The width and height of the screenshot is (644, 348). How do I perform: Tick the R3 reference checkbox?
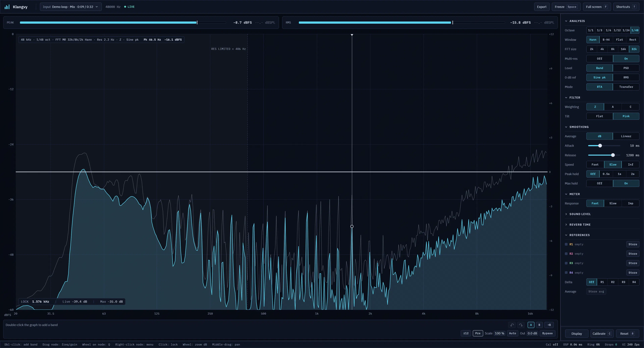pos(566,263)
